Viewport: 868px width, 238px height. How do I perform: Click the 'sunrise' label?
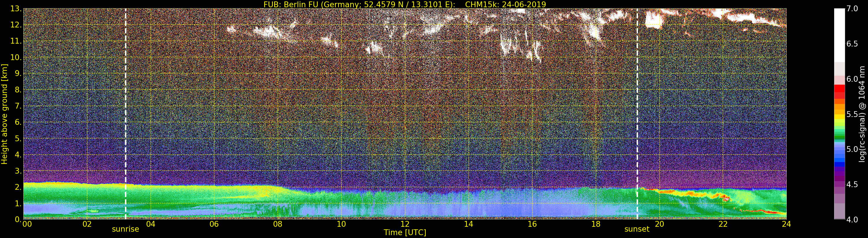coord(125,229)
